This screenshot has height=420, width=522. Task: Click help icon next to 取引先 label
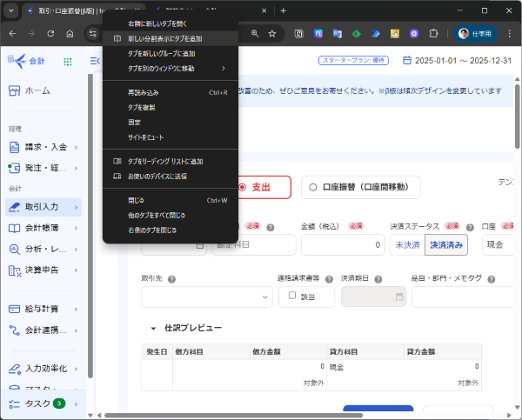(x=171, y=279)
